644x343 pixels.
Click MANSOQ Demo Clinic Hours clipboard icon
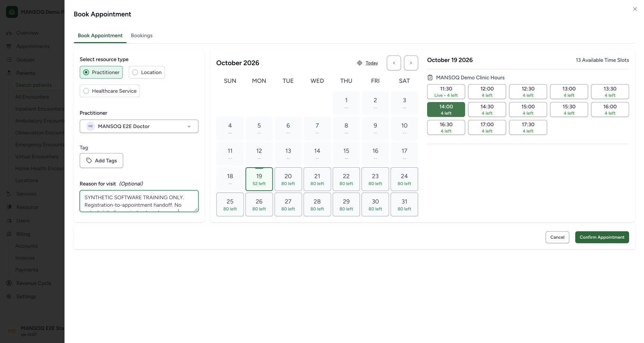pyautogui.click(x=430, y=77)
